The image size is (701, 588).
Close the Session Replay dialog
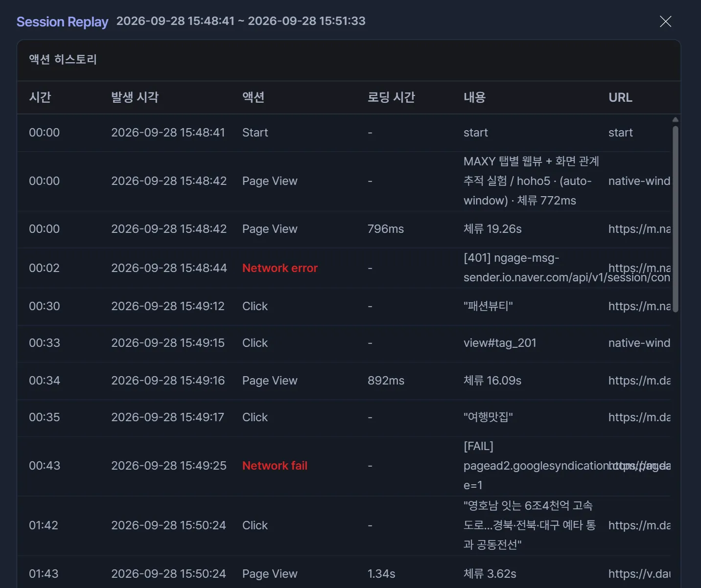click(x=665, y=22)
